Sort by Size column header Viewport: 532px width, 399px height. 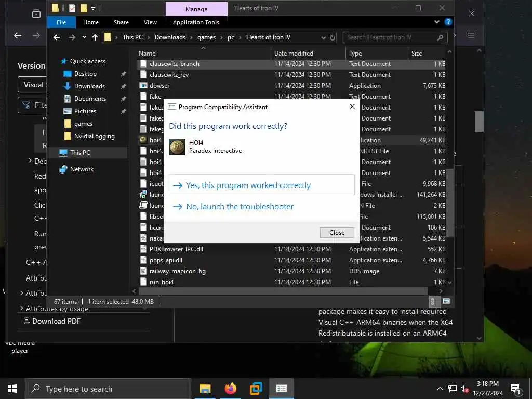pyautogui.click(x=426, y=54)
